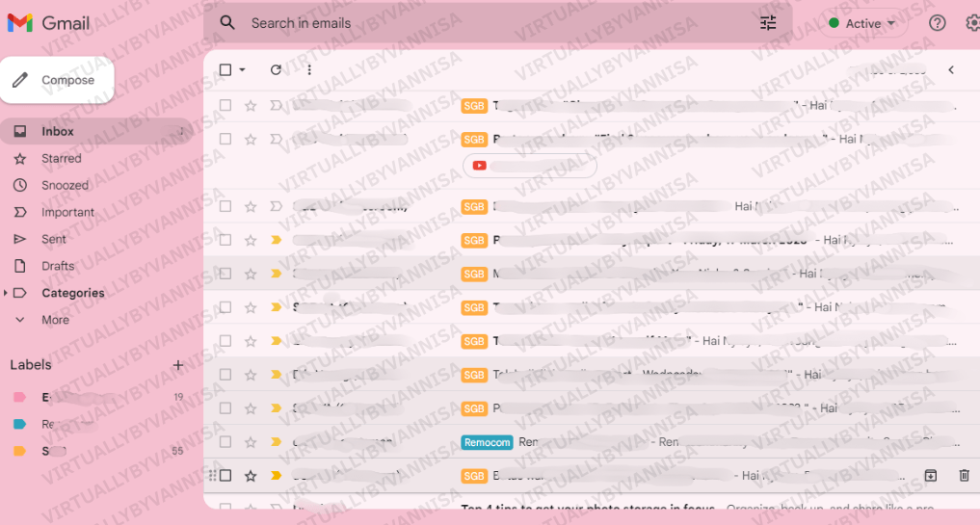
Task: Expand More in the left sidebar
Action: (55, 320)
